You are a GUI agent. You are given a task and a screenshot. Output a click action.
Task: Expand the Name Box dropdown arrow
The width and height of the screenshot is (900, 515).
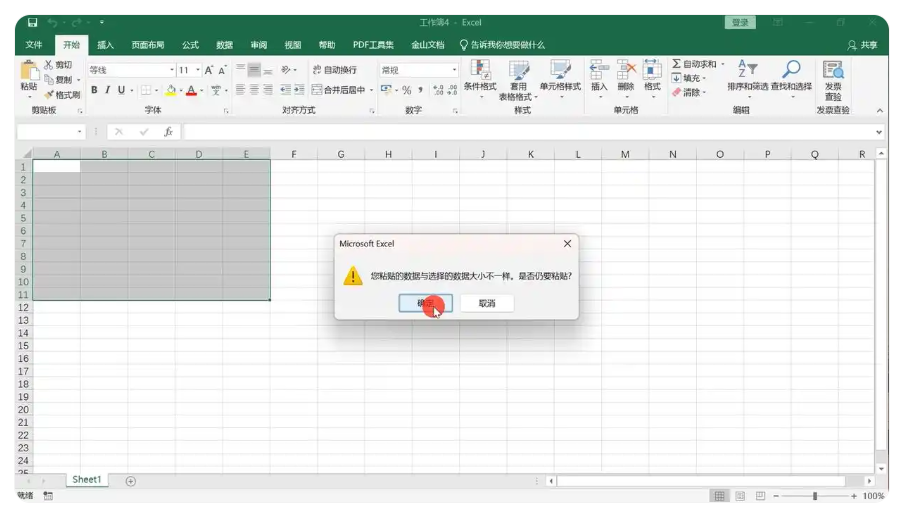pos(80,132)
